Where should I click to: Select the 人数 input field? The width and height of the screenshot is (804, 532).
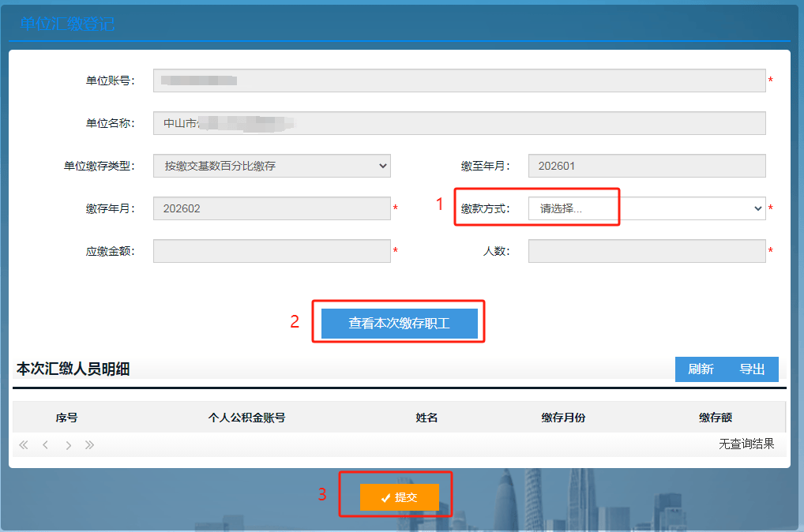[646, 251]
